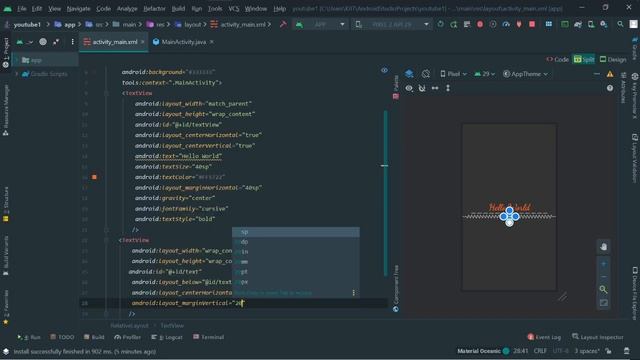Screen dimensions: 640x360
Task: Open the Build menu
Action: [178, 8]
